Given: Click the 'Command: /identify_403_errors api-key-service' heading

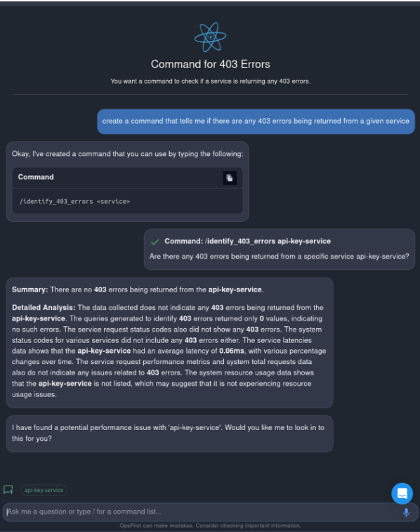Looking at the screenshot, I should [x=247, y=241].
